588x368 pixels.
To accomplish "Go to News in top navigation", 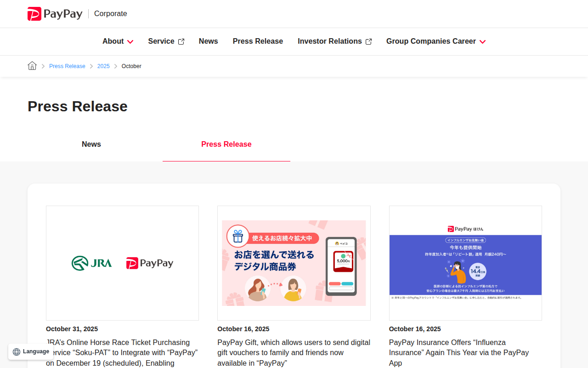I will coord(208,41).
